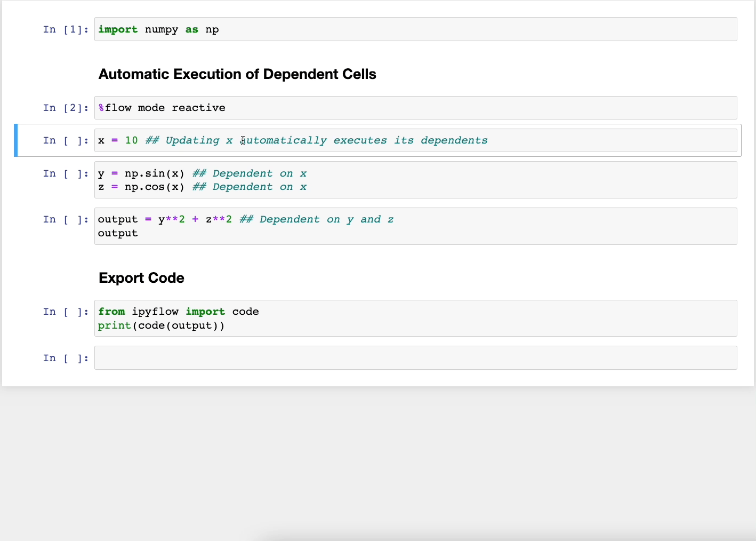Click the 'import numpy as np' code cell

(x=158, y=29)
